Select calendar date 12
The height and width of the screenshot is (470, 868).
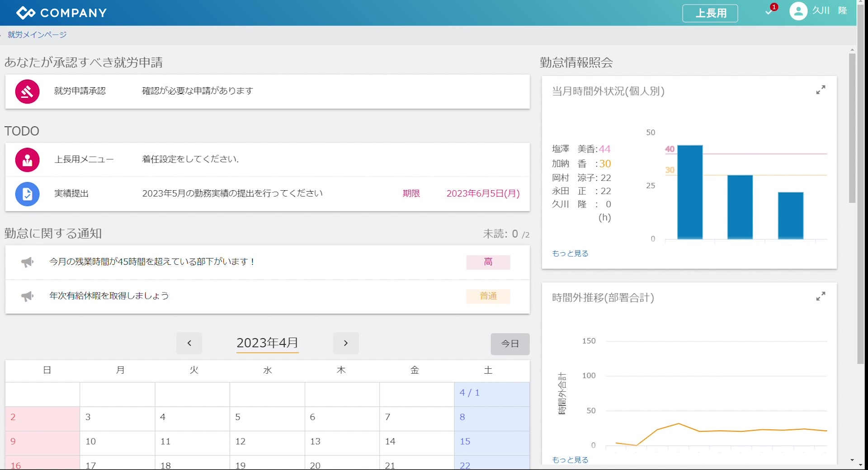pyautogui.click(x=267, y=443)
